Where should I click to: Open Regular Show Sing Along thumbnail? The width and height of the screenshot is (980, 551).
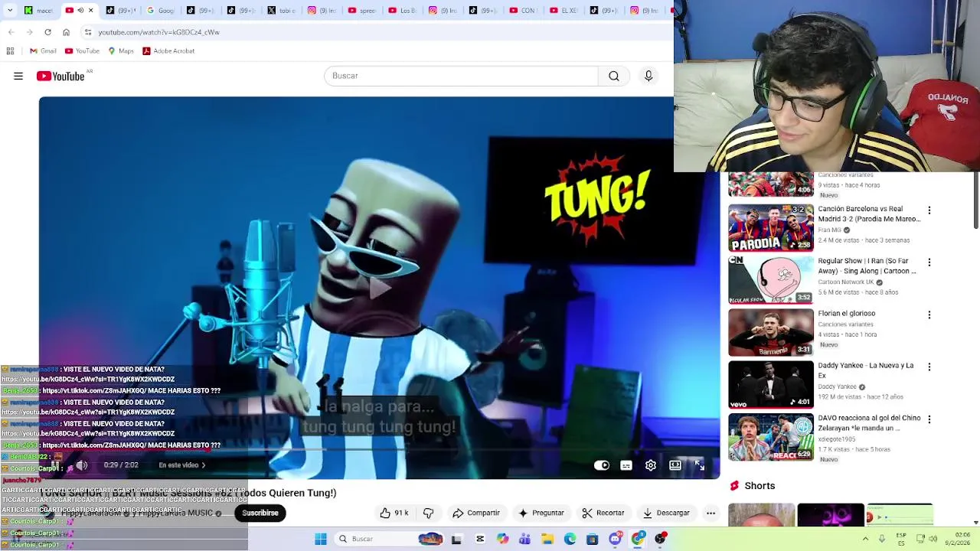771,279
